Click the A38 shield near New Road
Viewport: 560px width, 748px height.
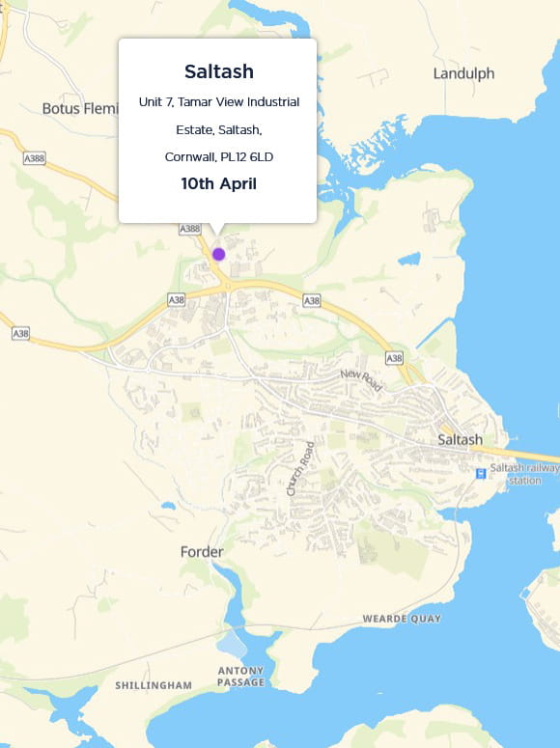394,358
